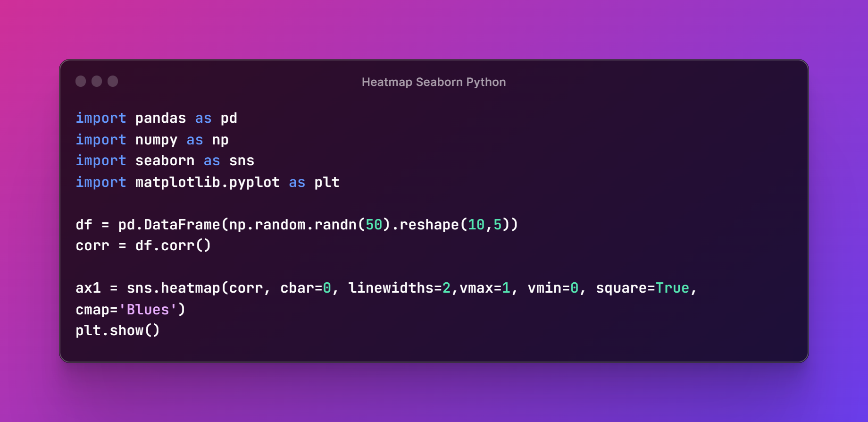
Task: Click the line 'import seaborn as sns'
Action: coord(165,160)
